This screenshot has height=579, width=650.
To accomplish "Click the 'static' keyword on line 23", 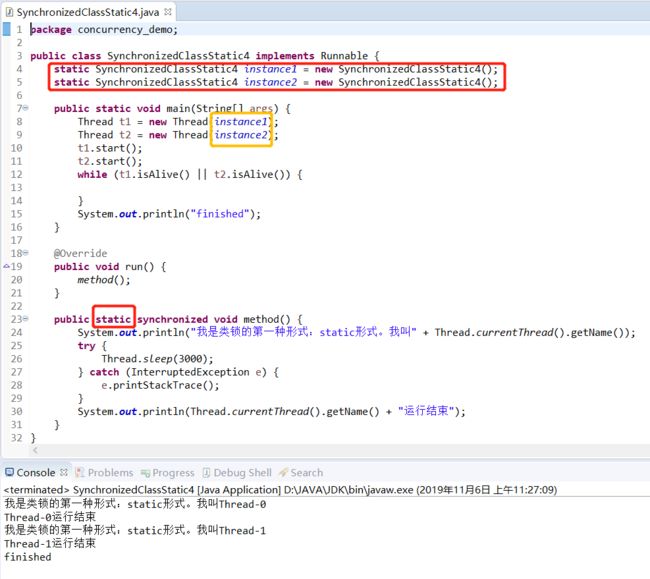I will 113,319.
